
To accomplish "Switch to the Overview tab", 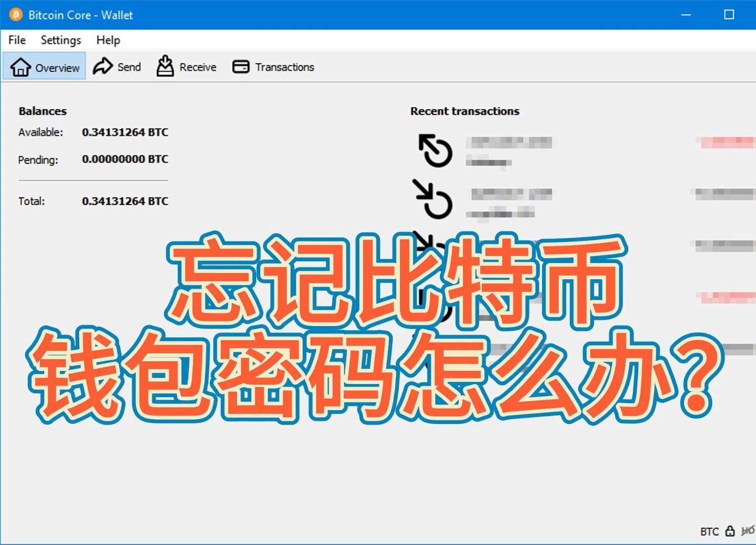I will tap(45, 67).
